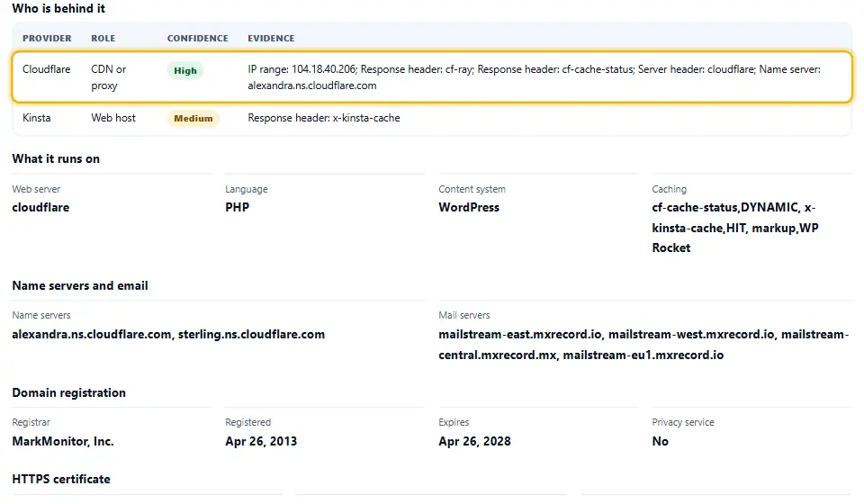Click the CONFIDENCE column header
The height and width of the screenshot is (504, 864).
pos(197,38)
